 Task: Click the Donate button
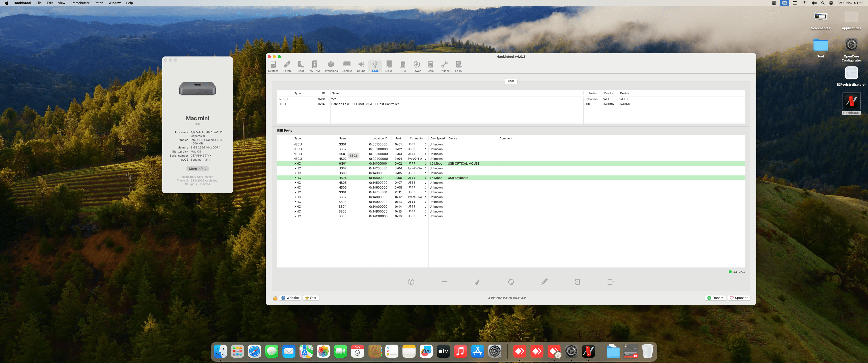[715, 298]
